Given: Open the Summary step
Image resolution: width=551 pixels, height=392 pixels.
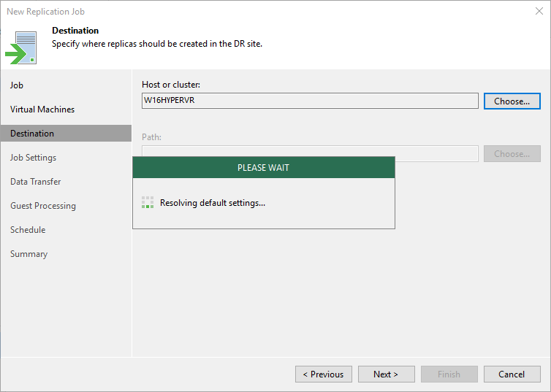Looking at the screenshot, I should pos(28,254).
